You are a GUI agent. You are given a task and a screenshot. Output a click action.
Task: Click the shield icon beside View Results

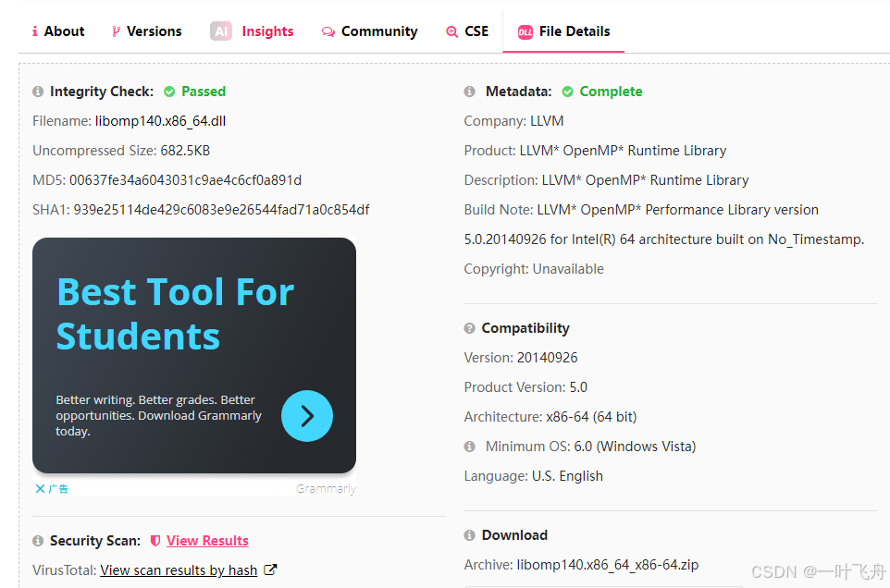tap(155, 541)
